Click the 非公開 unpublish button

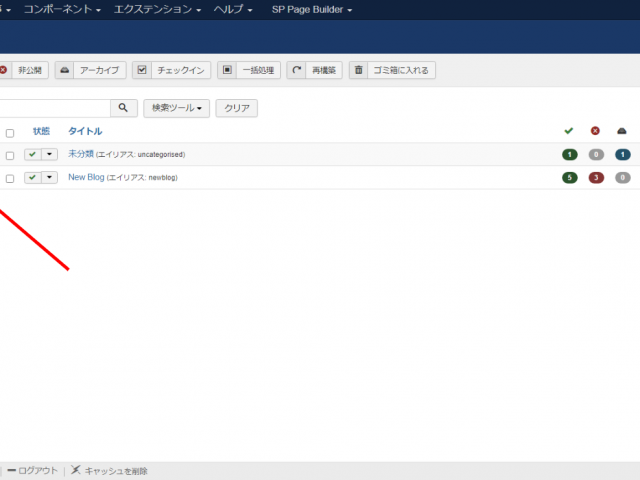click(24, 70)
